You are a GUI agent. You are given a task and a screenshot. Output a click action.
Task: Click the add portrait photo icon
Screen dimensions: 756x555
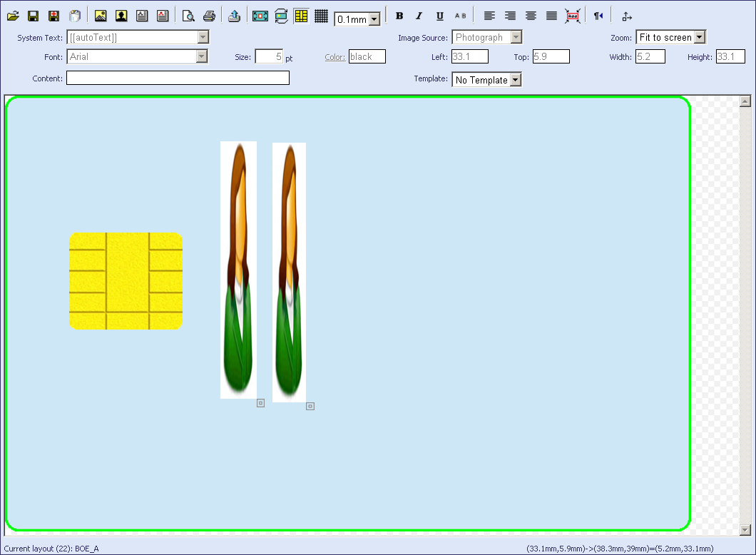coord(121,16)
